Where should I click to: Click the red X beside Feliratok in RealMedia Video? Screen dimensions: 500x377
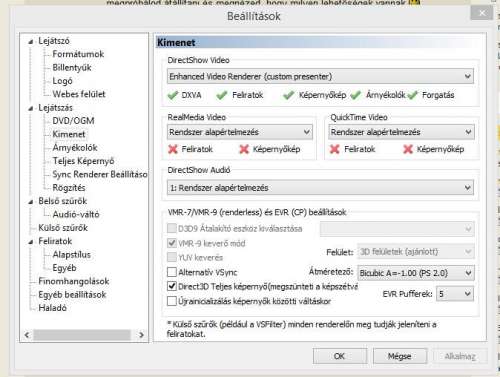pos(173,149)
